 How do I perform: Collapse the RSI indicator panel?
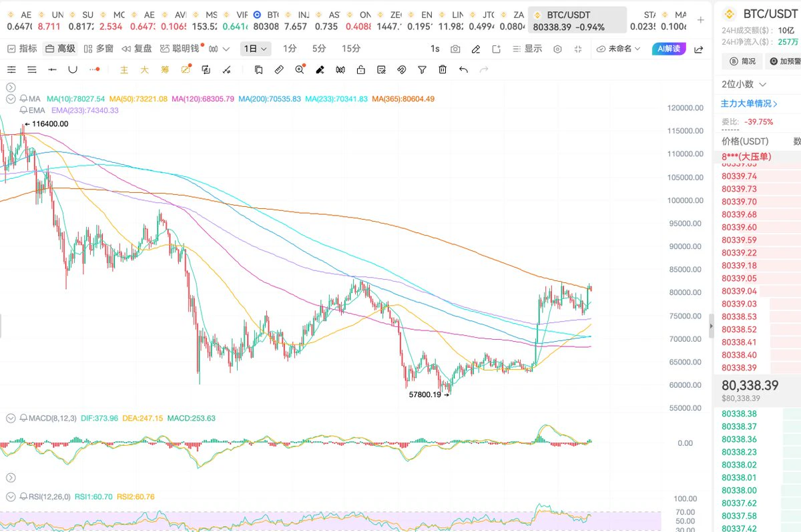[10, 497]
